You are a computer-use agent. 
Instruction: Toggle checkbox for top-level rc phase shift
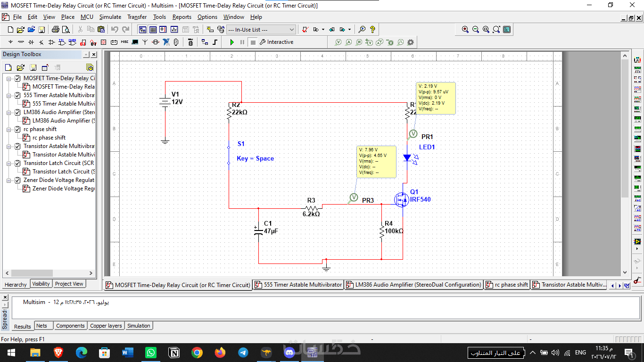coord(18,129)
